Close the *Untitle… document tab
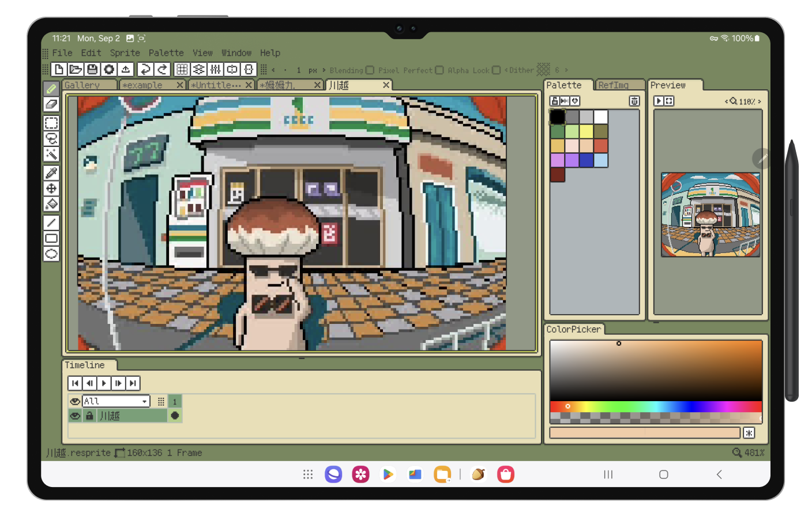The height and width of the screenshot is (517, 812). (x=249, y=85)
